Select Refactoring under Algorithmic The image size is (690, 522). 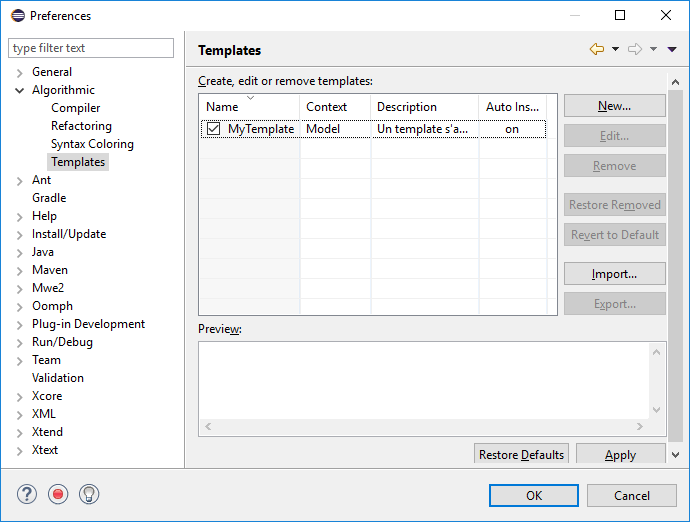pyautogui.click(x=81, y=126)
